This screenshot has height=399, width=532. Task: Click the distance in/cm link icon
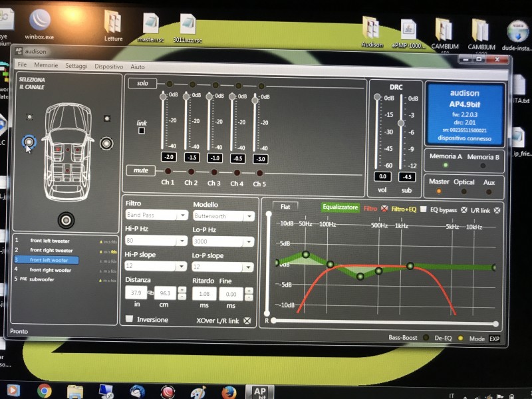151,293
